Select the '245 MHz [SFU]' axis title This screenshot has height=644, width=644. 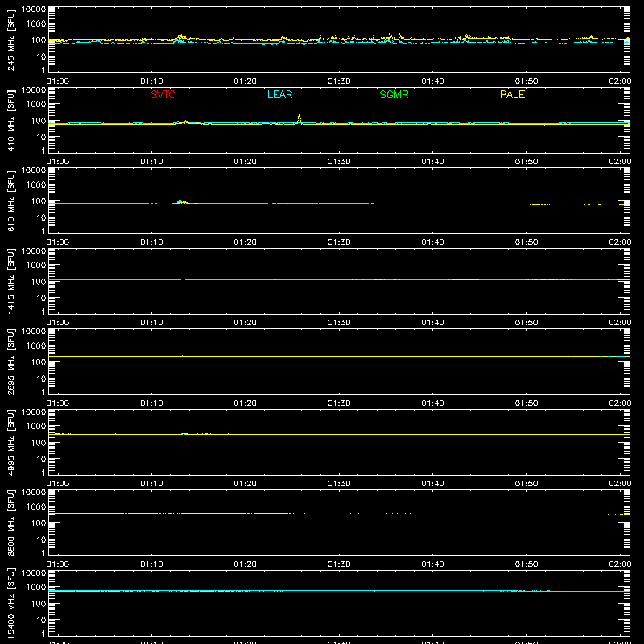pyautogui.click(x=11, y=39)
